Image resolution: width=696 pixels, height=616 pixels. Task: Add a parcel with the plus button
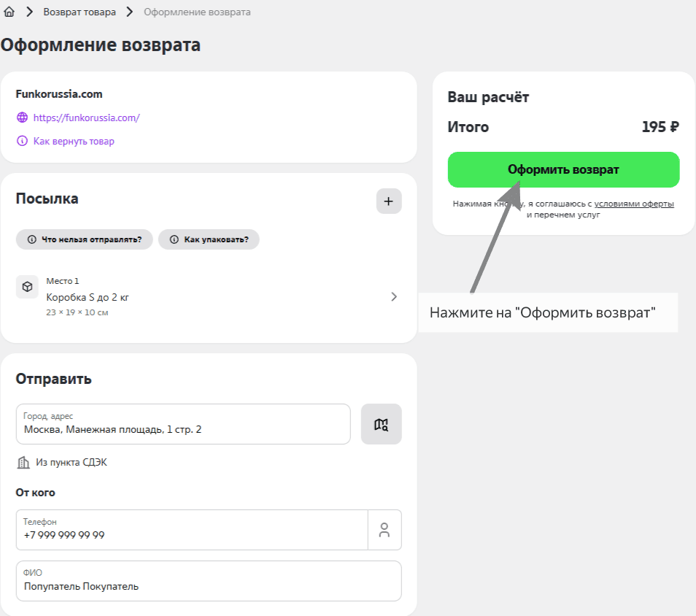pyautogui.click(x=389, y=201)
